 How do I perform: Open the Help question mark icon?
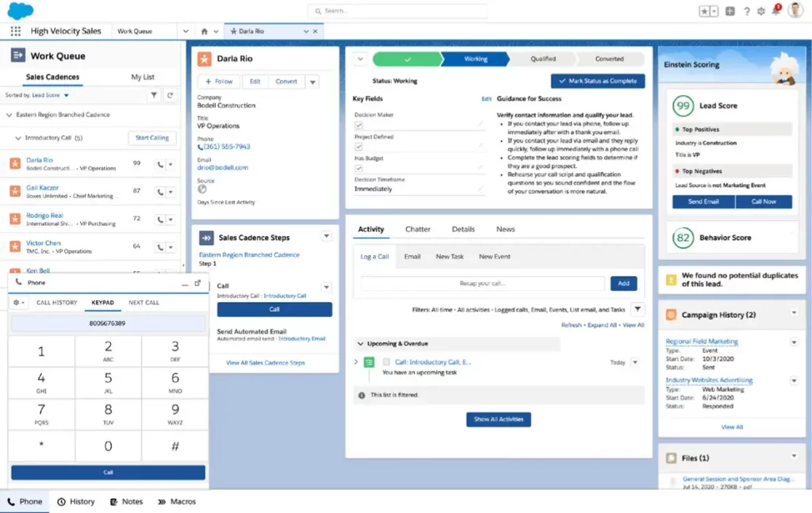coord(747,11)
